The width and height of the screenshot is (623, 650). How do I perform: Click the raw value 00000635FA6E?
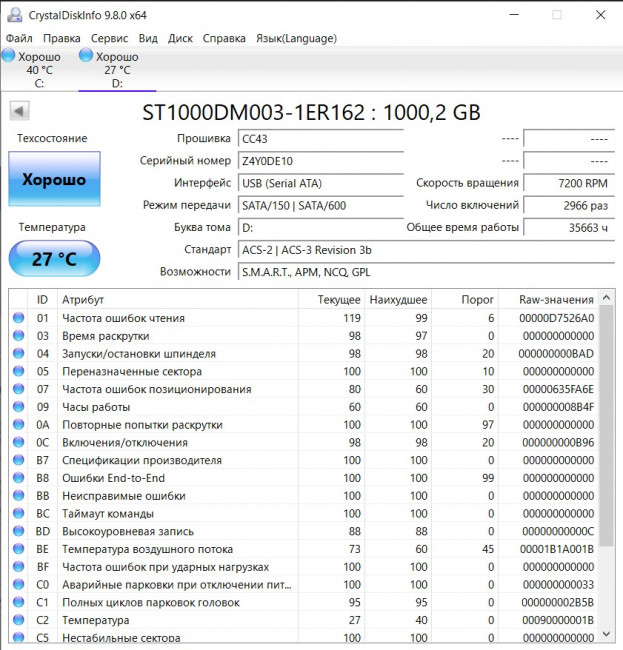point(558,389)
